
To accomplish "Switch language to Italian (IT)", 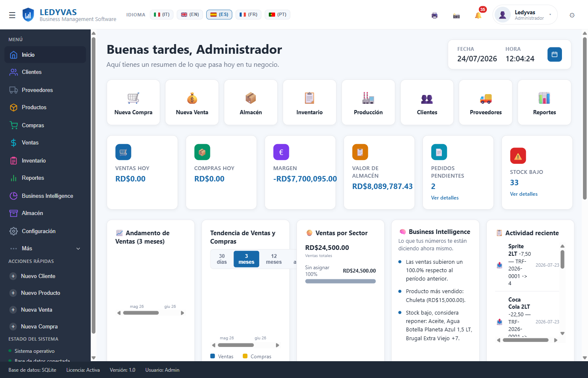I will (162, 15).
